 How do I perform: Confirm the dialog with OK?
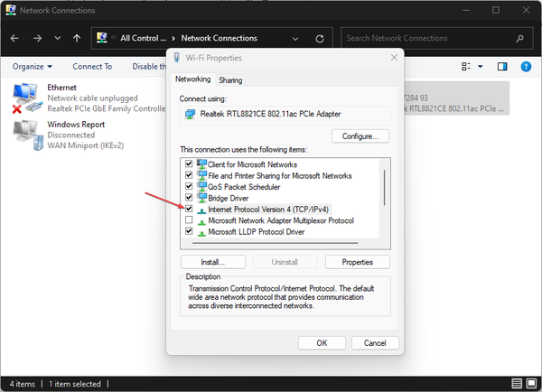click(x=322, y=343)
